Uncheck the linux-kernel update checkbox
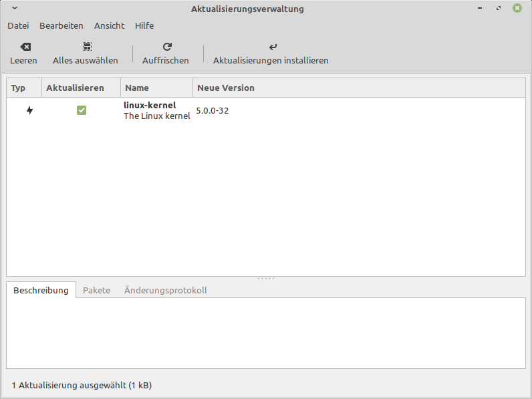 point(82,110)
